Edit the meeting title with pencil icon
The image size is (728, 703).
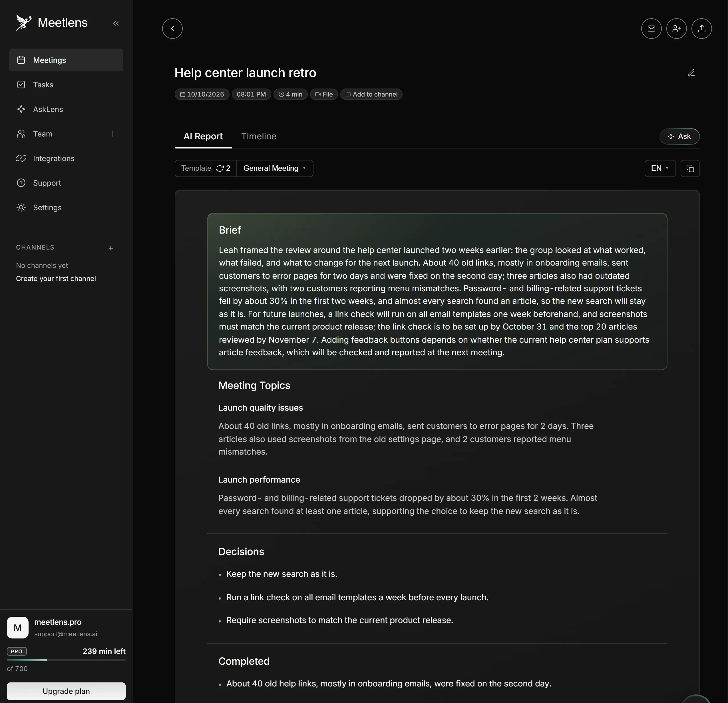coord(691,73)
